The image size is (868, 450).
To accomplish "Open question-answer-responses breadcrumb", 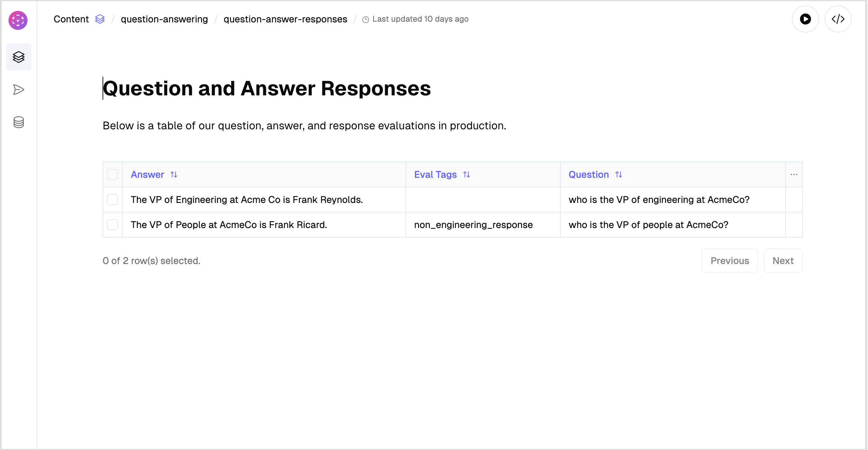I will point(286,19).
